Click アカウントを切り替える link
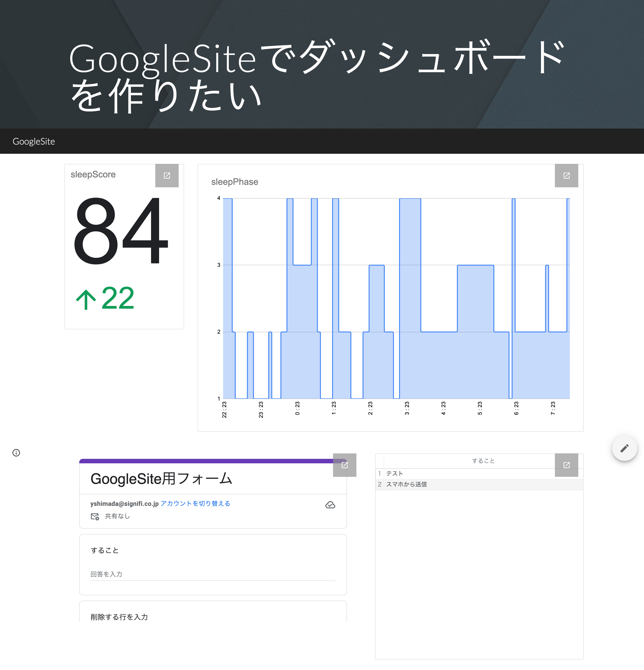644x670 pixels. point(195,503)
